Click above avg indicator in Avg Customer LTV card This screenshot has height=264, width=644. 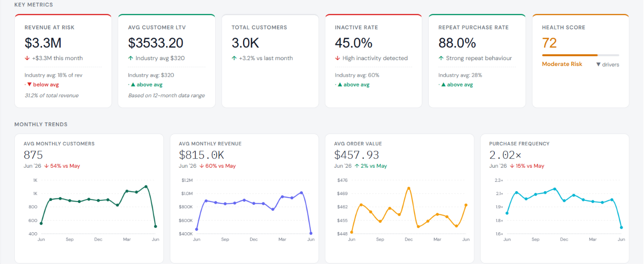click(146, 85)
